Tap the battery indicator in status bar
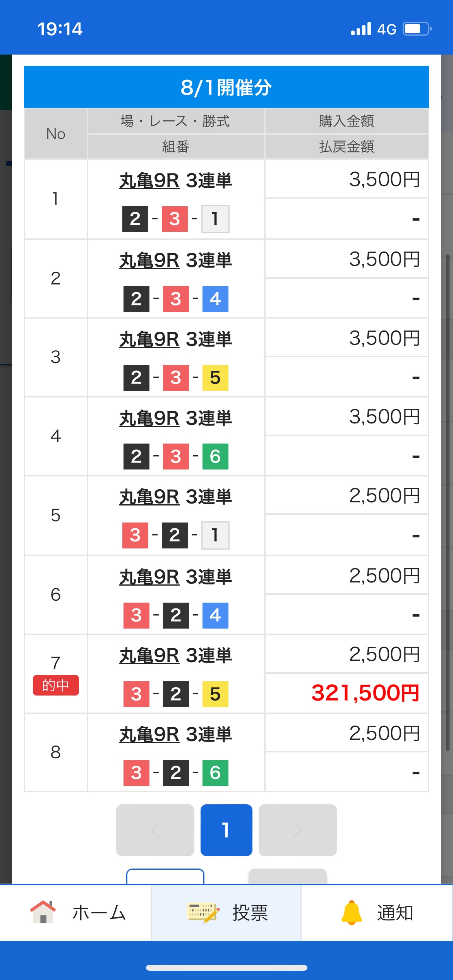Image resolution: width=453 pixels, height=980 pixels. pyautogui.click(x=417, y=29)
